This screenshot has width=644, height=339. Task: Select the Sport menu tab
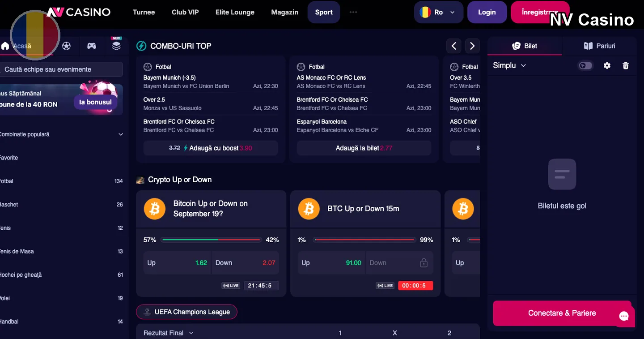pyautogui.click(x=324, y=12)
